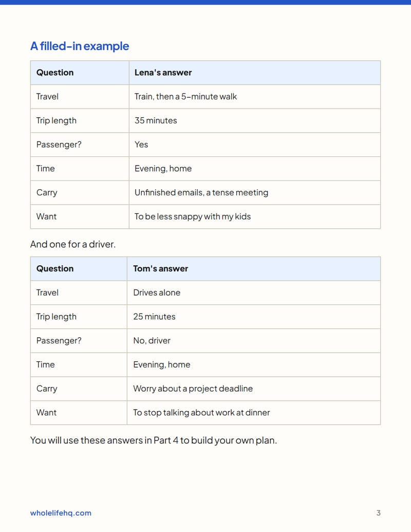Select 'To stop talking about work at dinner'
Image resolution: width=411 pixels, height=532 pixels.
tap(201, 413)
